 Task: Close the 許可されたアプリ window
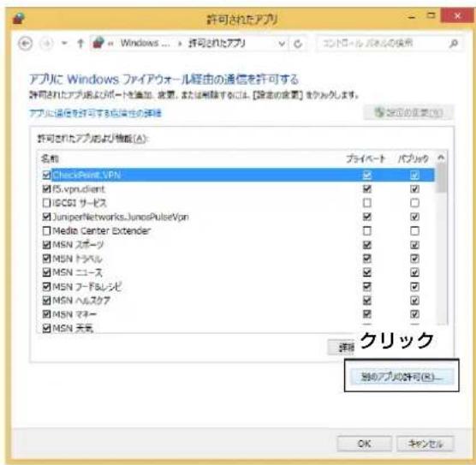(x=458, y=15)
